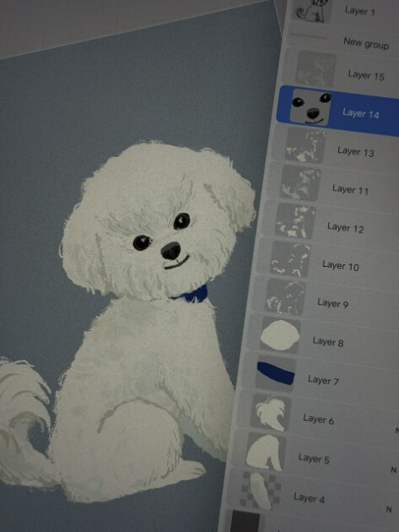
Task: Select Layer 9 thumbnail
Action: pos(285,296)
